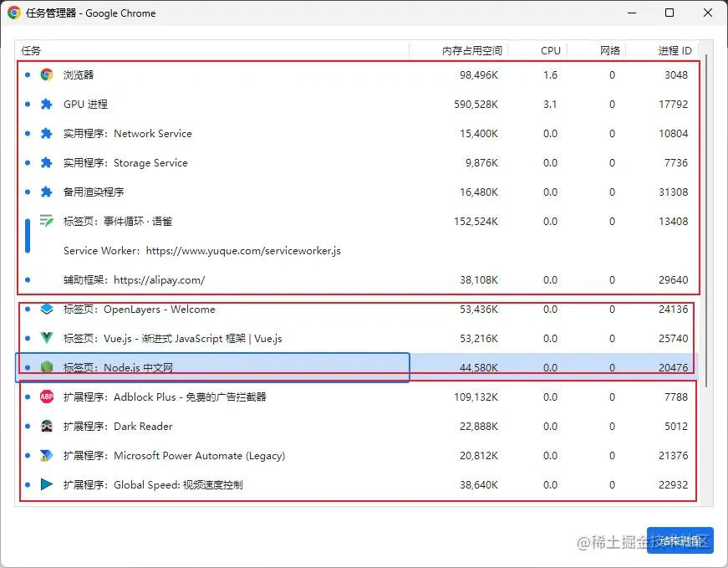728x568 pixels.
Task: Click the Vue.js logo icon
Action: 47,338
